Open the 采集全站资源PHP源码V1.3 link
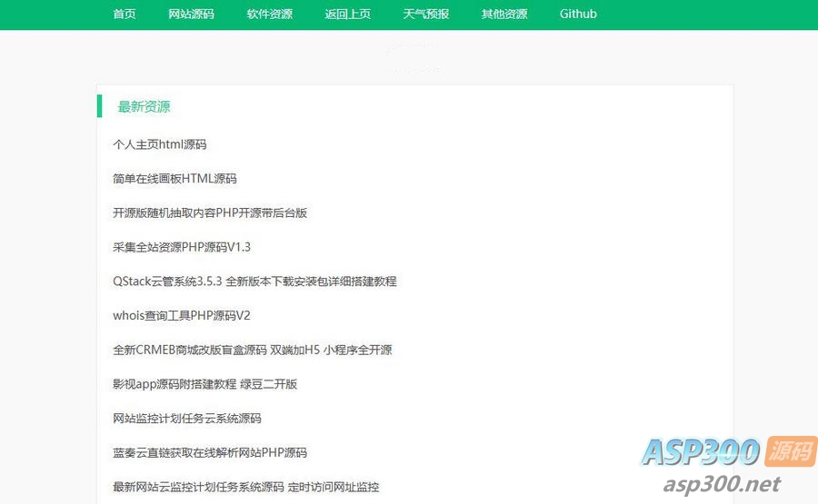The image size is (818, 504). (x=182, y=247)
